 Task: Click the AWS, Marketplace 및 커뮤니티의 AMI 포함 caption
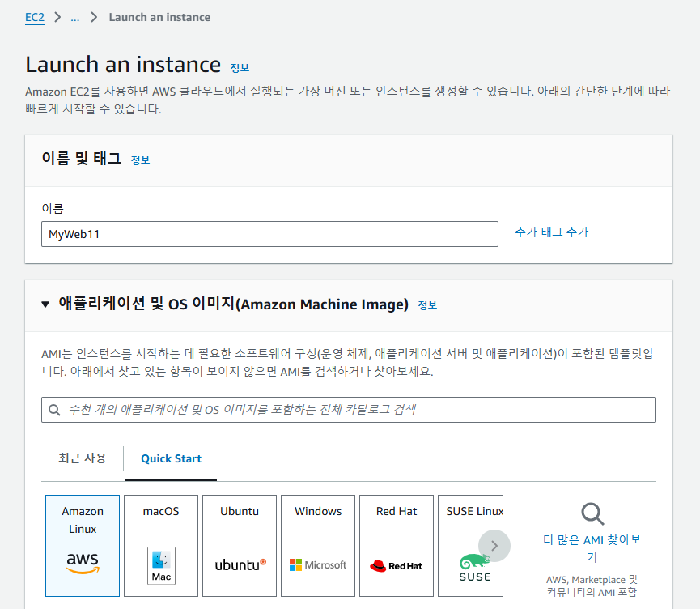[x=592, y=586]
